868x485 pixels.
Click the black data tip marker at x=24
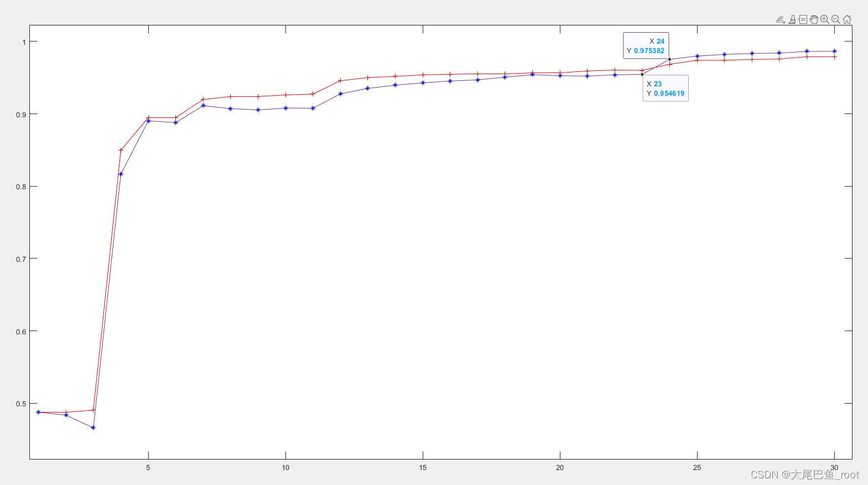(669, 59)
